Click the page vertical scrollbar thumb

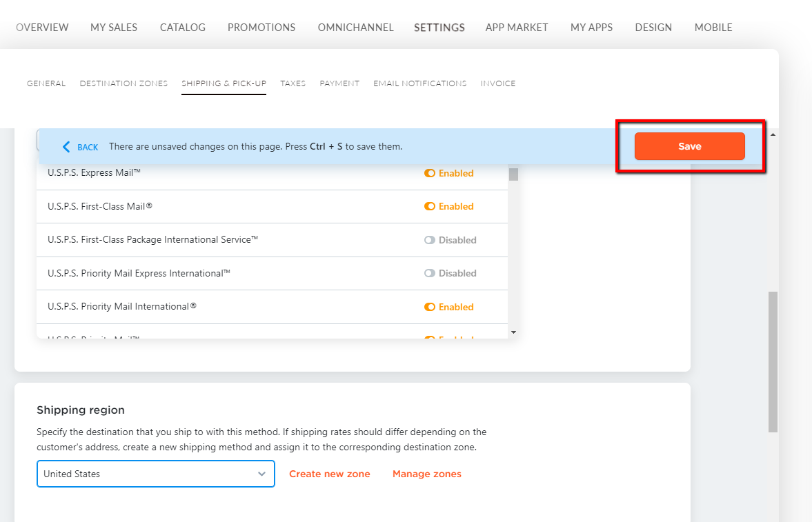pos(773,361)
